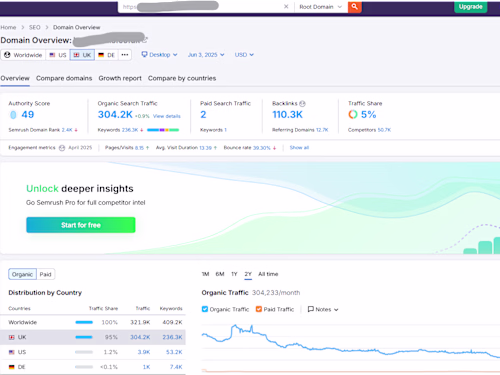The width and height of the screenshot is (500, 375).
Task: Click the Traffic Share donut icon
Action: pos(353,115)
